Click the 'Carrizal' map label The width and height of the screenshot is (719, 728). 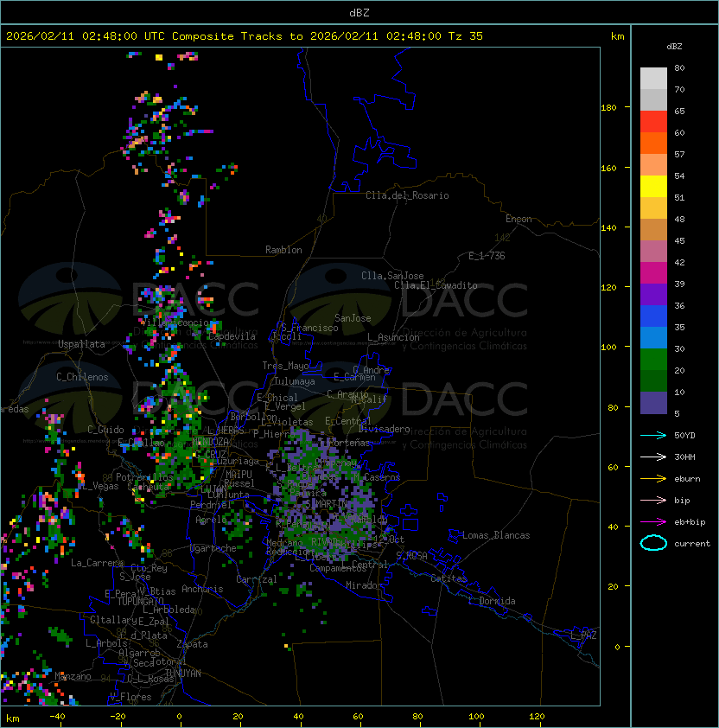257,579
